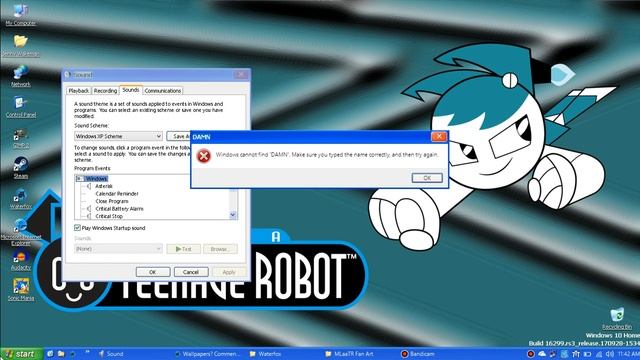
Task: Click the Browse button in Sound dialog
Action: pos(220,249)
